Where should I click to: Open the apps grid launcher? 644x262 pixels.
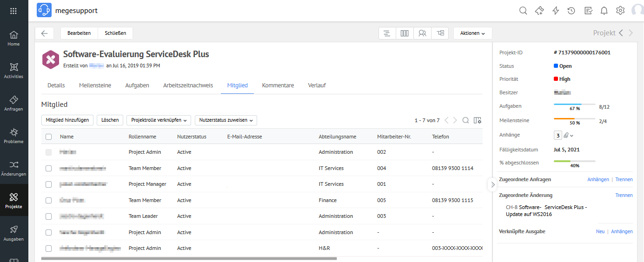(x=13, y=11)
